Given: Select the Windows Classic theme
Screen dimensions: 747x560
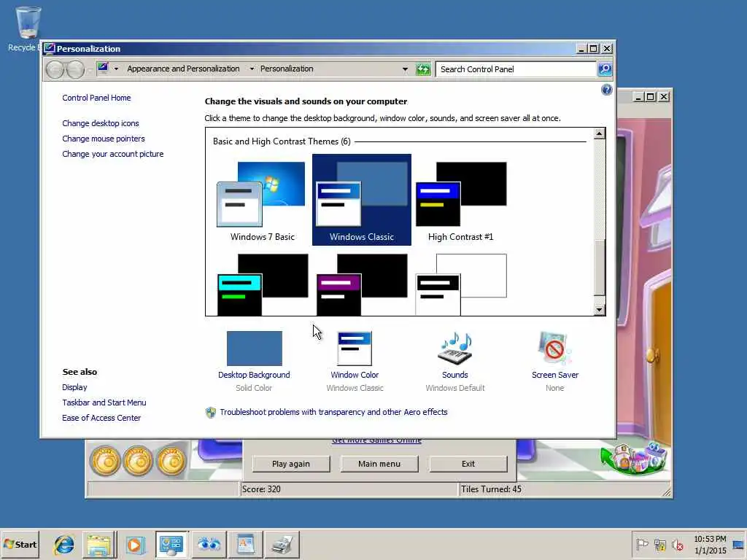Looking at the screenshot, I should coord(362,200).
